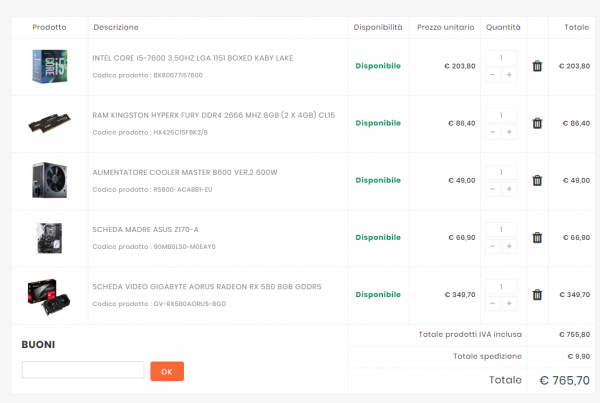Screen dimensions: 600x403
Task: Decrease quantity of Kingston HyperX RAM
Action: (x=492, y=132)
